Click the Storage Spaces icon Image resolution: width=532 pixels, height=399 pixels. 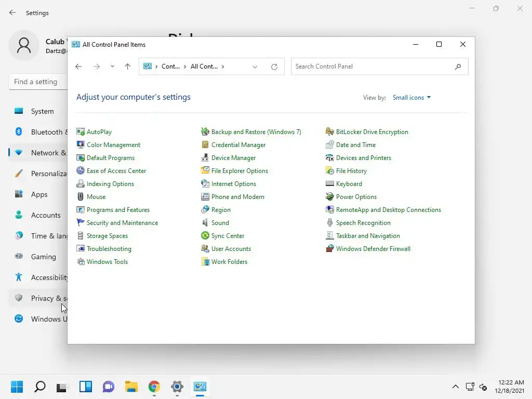click(81, 235)
